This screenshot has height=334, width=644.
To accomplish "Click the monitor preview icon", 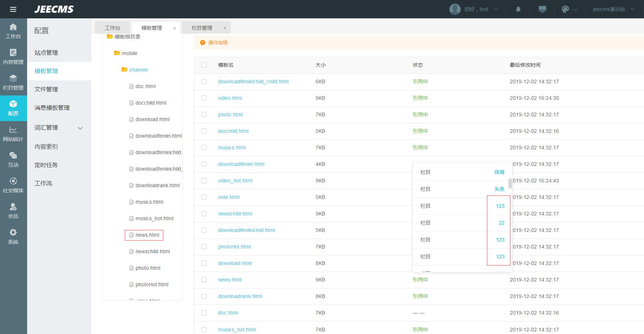I will point(542,9).
